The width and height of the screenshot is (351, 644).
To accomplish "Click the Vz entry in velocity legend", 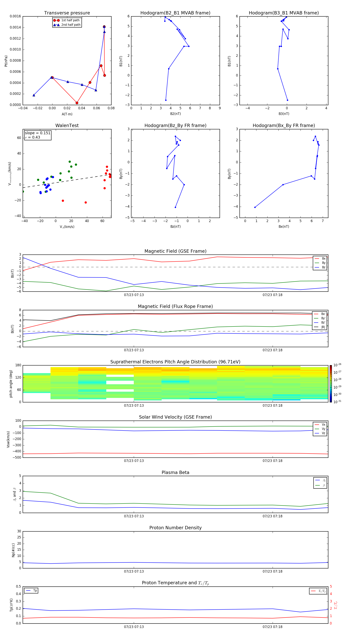I will pyautogui.click(x=320, y=433).
